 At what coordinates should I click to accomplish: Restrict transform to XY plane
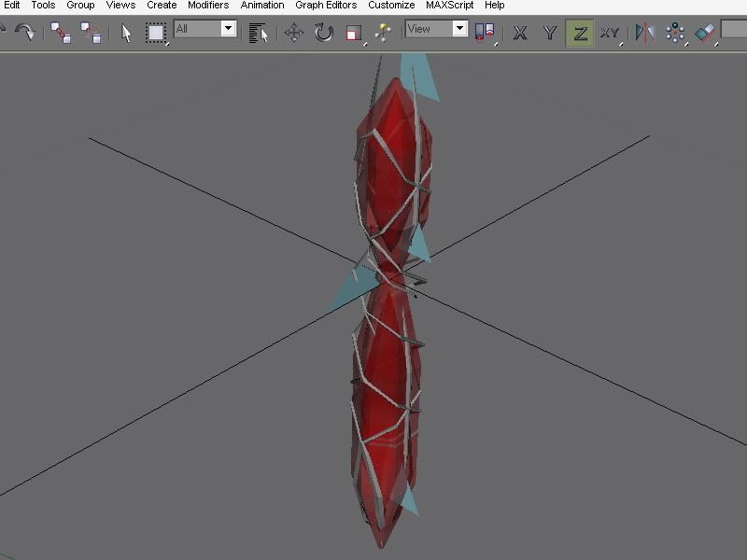coord(610,34)
